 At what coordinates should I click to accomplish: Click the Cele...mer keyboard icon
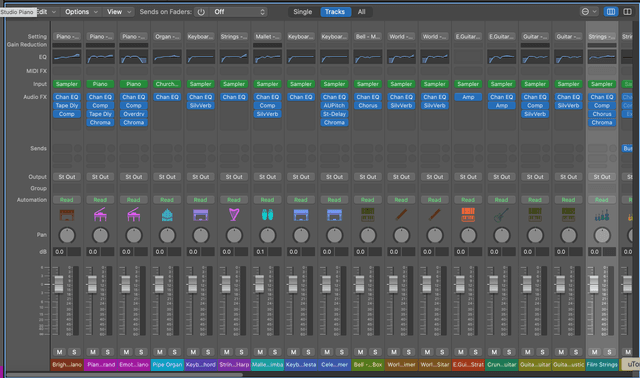pyautogui.click(x=334, y=215)
